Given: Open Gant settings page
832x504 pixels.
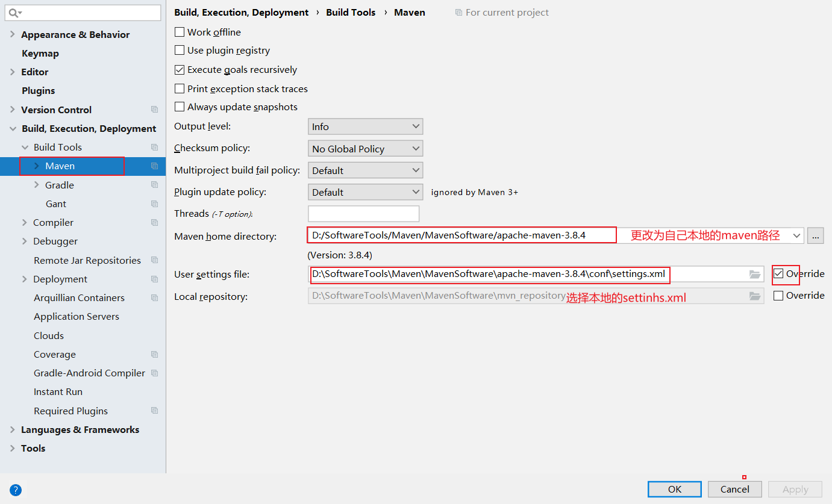Looking at the screenshot, I should (56, 204).
